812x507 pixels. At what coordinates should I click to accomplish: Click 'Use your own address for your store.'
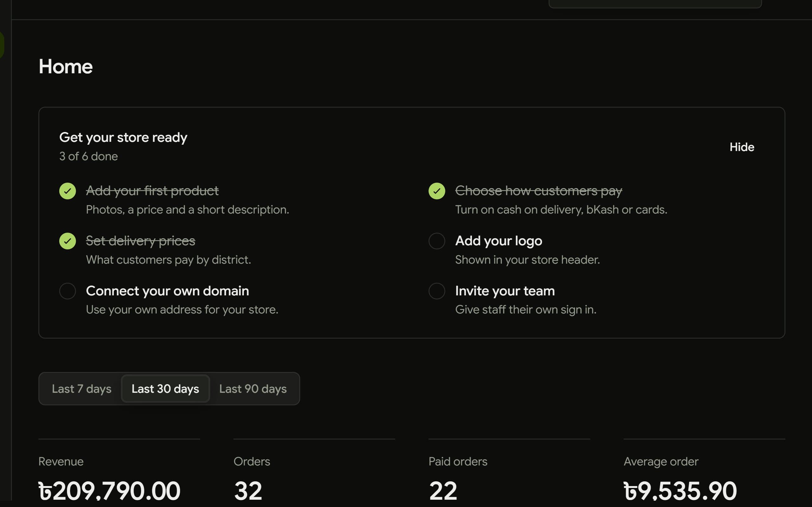(182, 309)
